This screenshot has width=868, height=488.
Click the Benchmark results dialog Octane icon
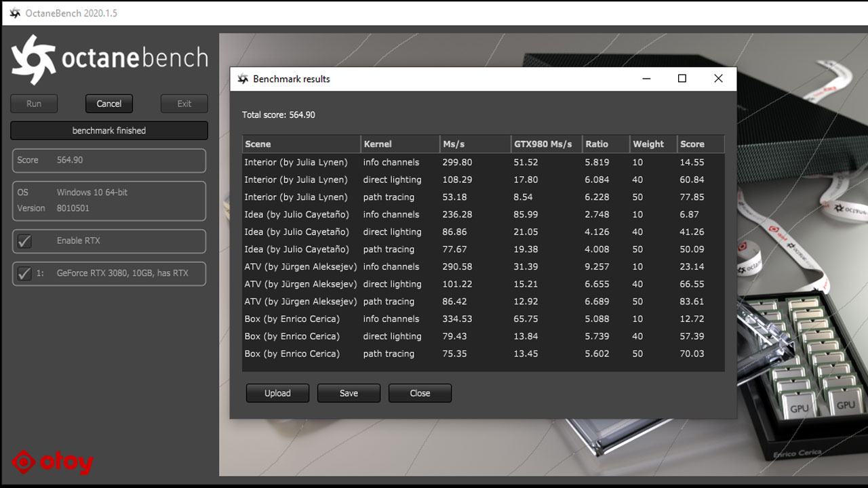(x=243, y=79)
